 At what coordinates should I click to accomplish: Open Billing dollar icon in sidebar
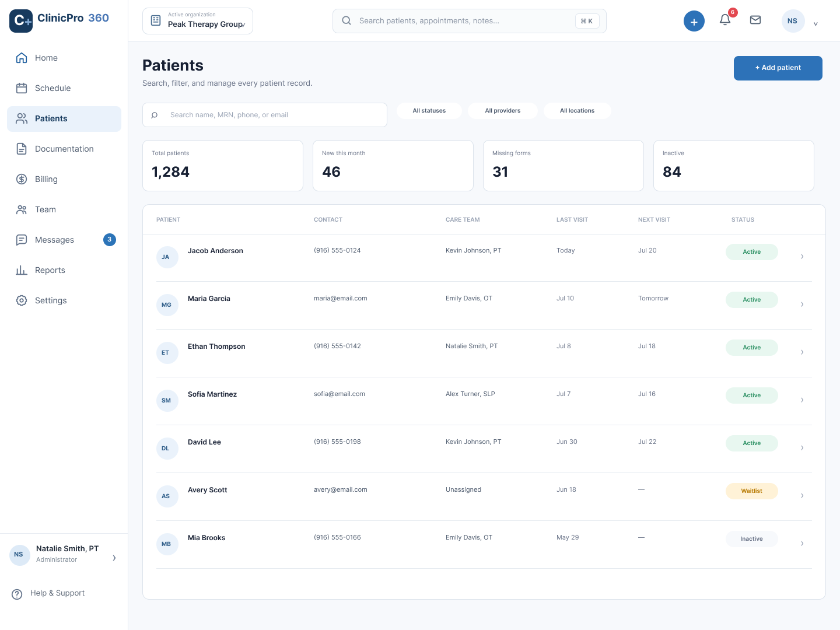(x=22, y=179)
